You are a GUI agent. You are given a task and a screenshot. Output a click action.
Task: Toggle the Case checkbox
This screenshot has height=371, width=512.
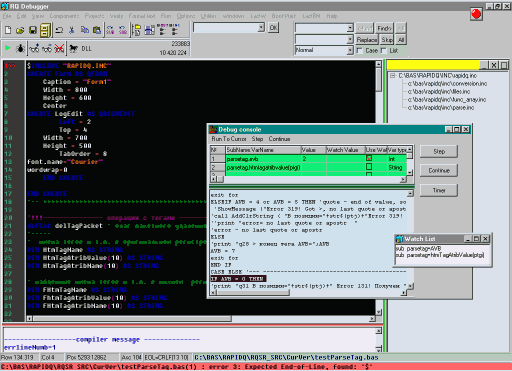[x=360, y=51]
